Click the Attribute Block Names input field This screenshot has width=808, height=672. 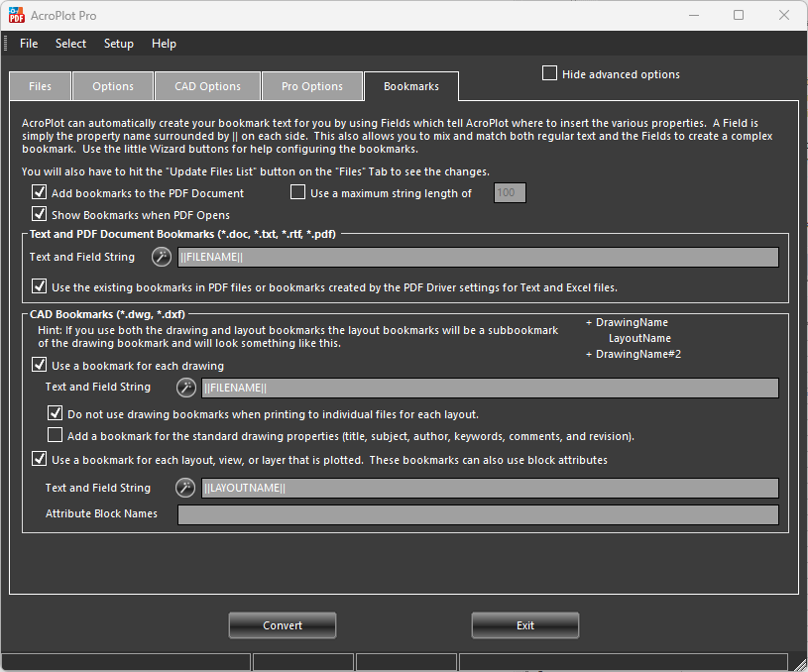coord(478,514)
